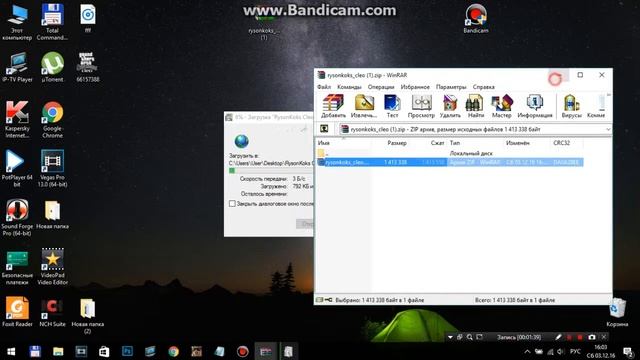Screen dimensions: 640x360
Task: Click the Извлечь (Extract) toolbar icon
Action: point(364,106)
